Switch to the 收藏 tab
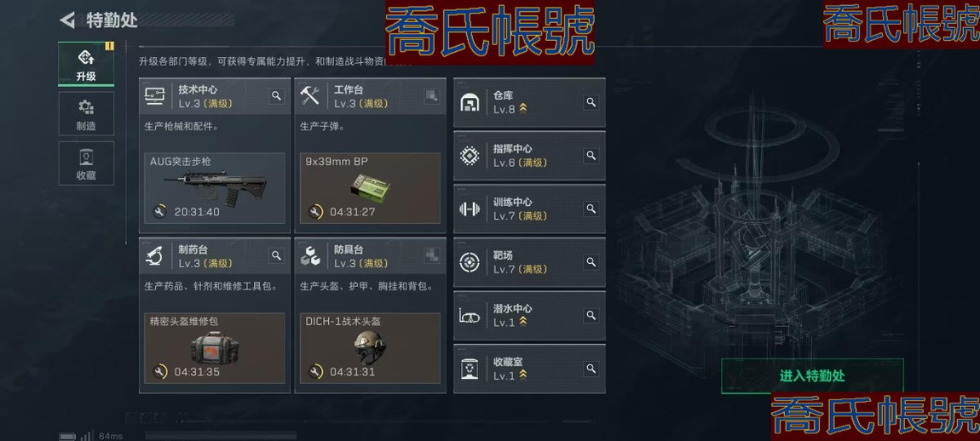The height and width of the screenshot is (441, 980). [x=86, y=163]
